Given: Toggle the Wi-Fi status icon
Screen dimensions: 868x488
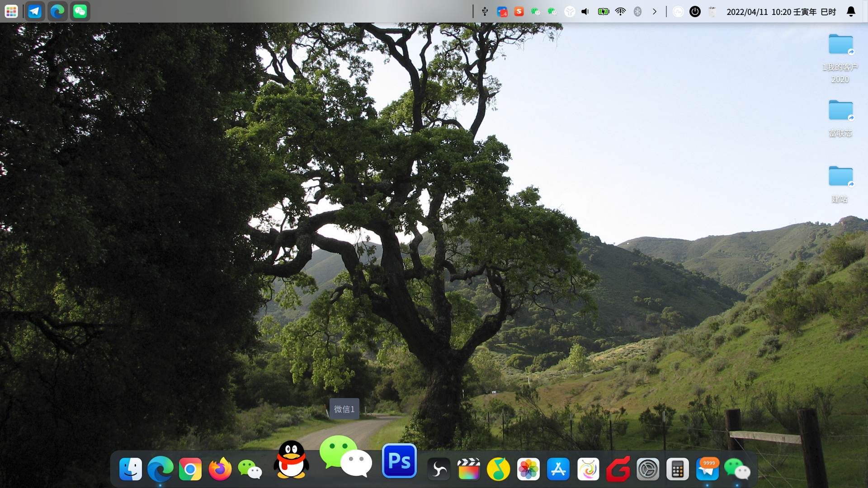Looking at the screenshot, I should tap(620, 12).
